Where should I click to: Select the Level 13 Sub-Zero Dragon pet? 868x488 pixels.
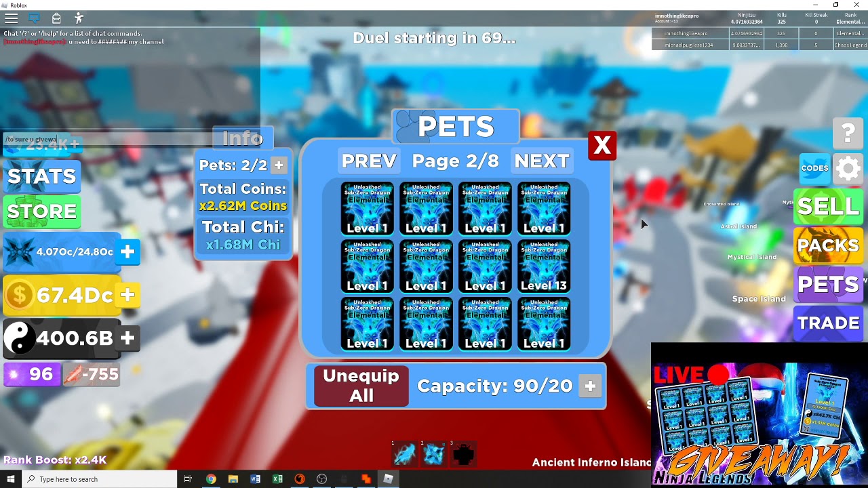click(544, 266)
